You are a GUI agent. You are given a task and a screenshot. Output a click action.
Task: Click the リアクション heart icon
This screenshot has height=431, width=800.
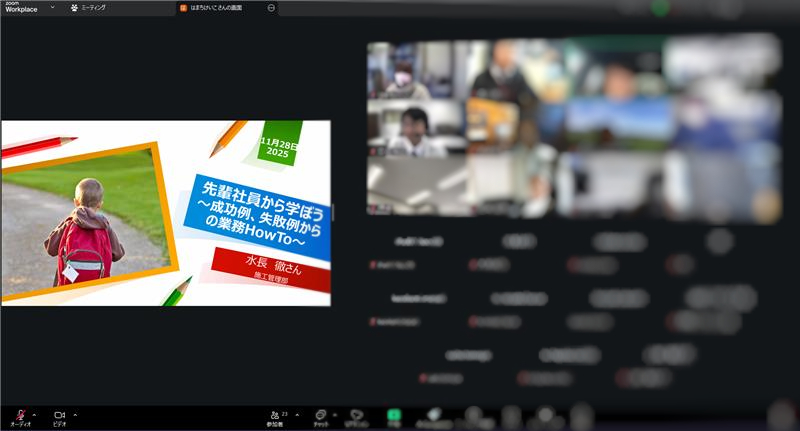click(x=356, y=414)
